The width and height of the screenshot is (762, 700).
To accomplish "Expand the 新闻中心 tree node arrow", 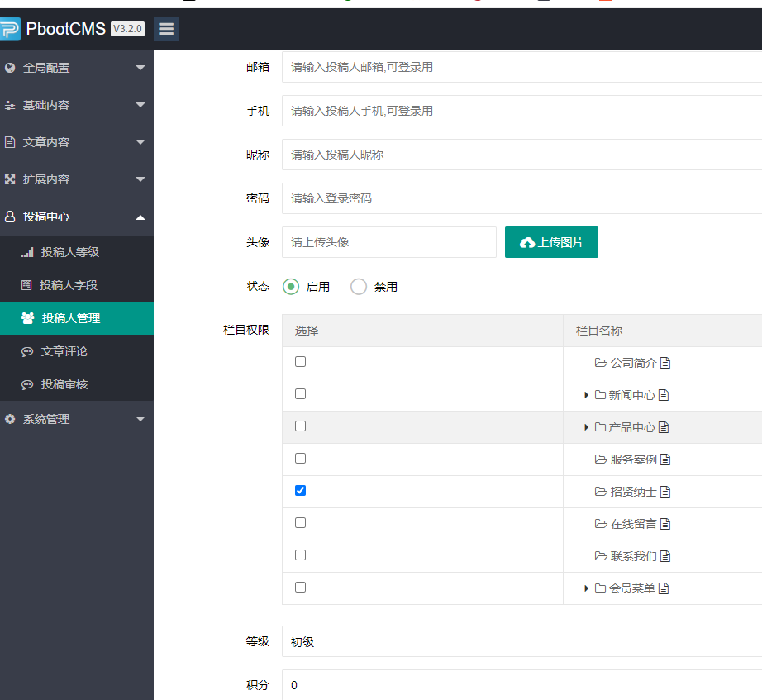I will tap(586, 396).
